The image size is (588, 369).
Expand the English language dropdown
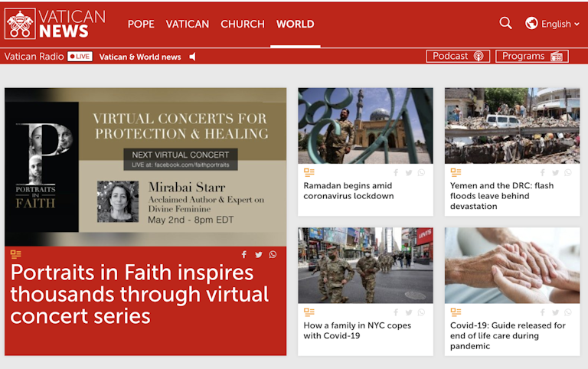560,24
